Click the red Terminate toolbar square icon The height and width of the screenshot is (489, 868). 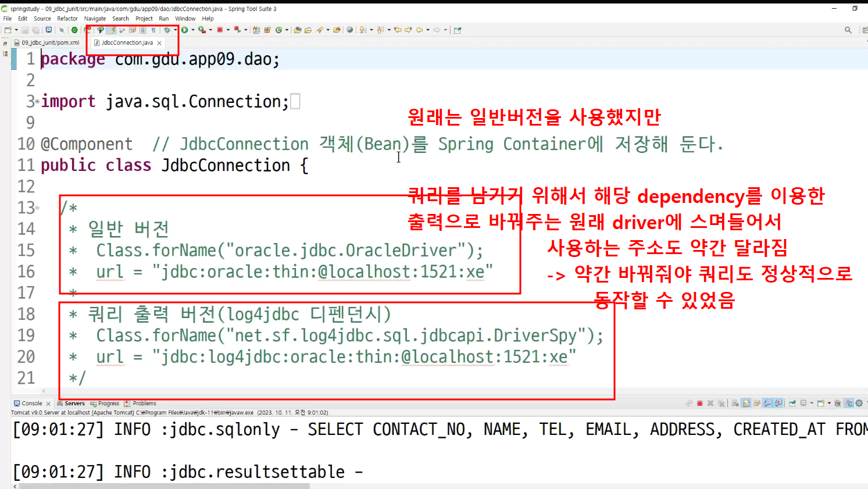[x=220, y=30]
